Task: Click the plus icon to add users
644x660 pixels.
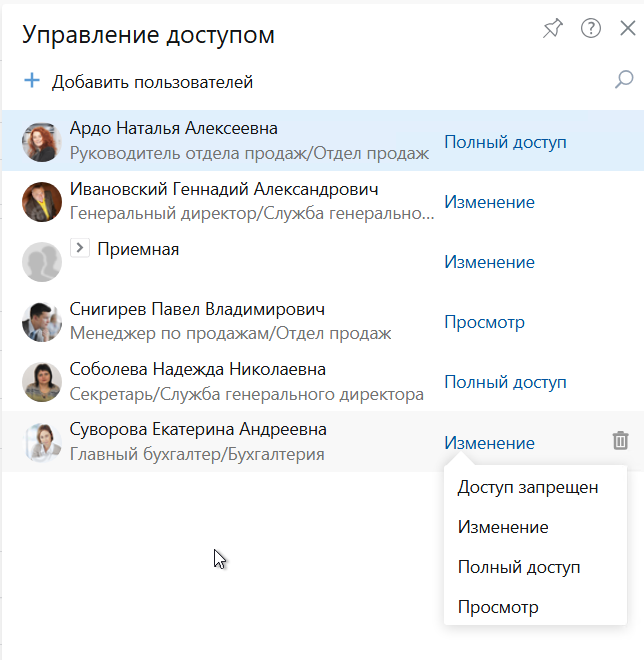Action: coord(31,81)
